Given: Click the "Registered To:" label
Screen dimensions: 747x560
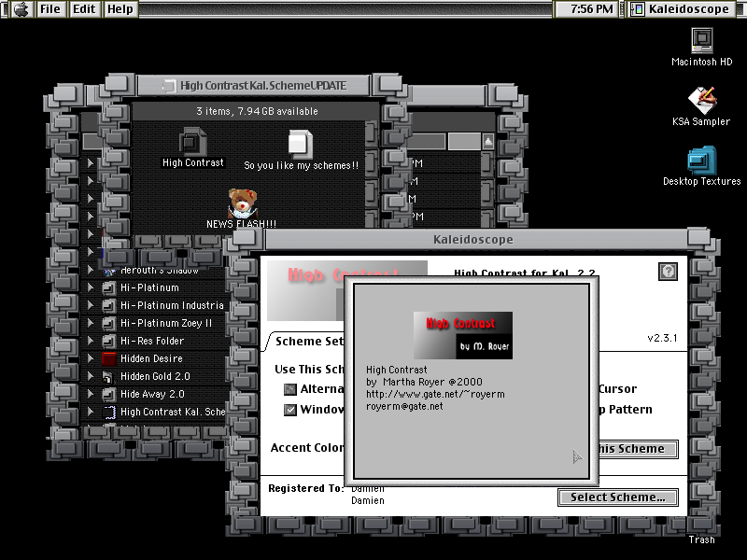Looking at the screenshot, I should (x=306, y=488).
